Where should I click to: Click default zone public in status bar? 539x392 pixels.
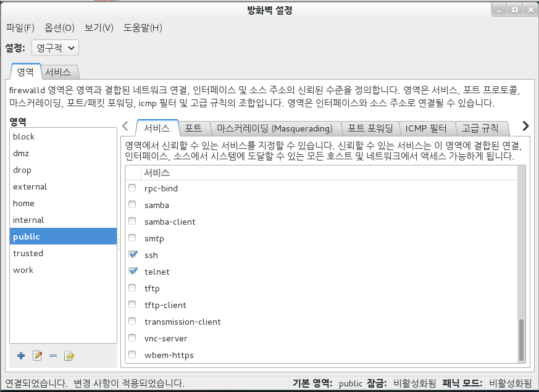pos(351,383)
